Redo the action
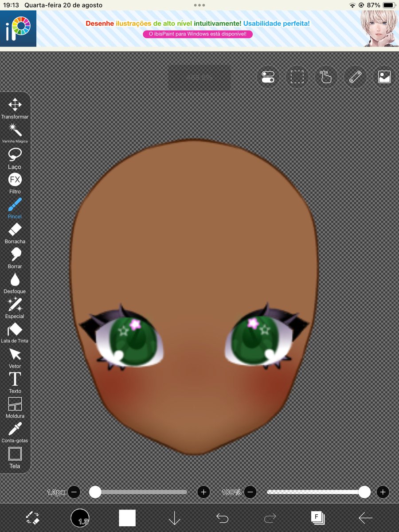 pos(270,518)
